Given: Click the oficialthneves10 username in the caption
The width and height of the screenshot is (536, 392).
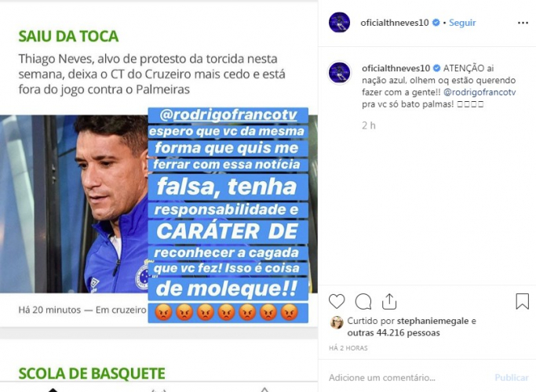Looking at the screenshot, I should pyautogui.click(x=396, y=68).
